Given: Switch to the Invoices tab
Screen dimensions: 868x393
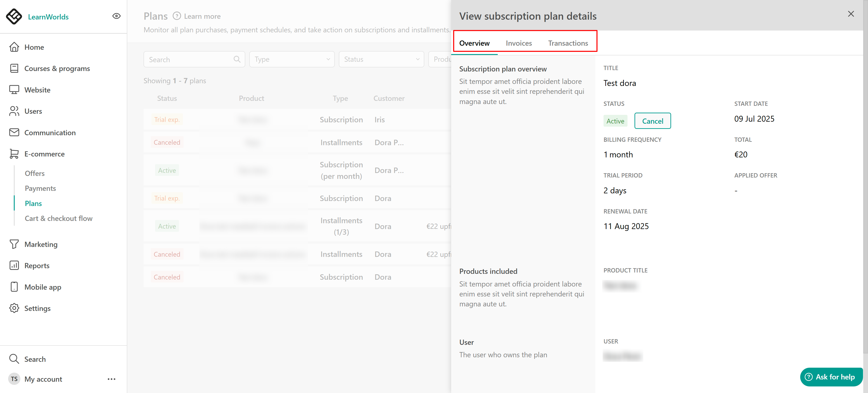Looking at the screenshot, I should point(519,43).
